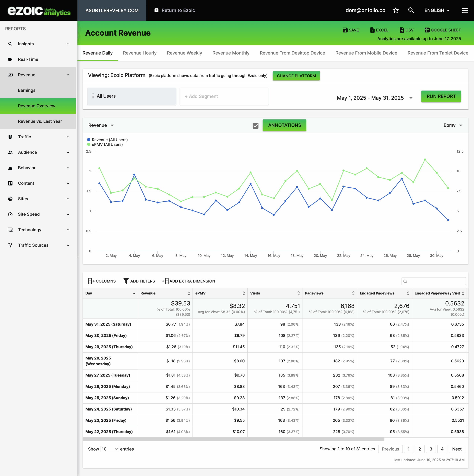Sort by the Revenue column arrows

(x=189, y=293)
